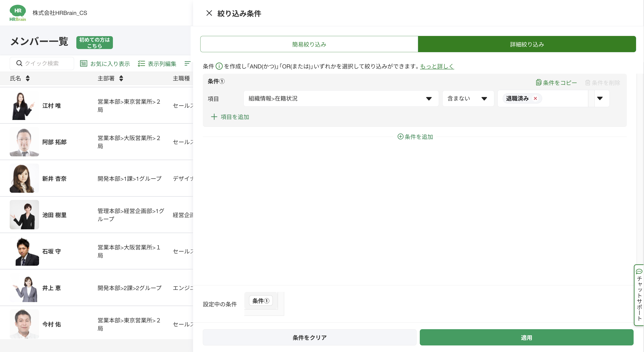Click 石坂 守 profile photo
Image resolution: width=644 pixels, height=352 pixels.
(x=24, y=251)
